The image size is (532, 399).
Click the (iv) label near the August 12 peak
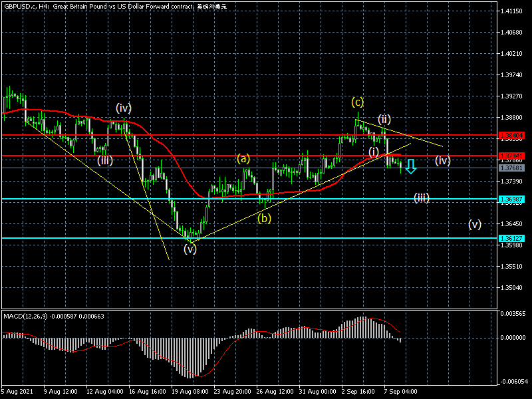[123, 107]
